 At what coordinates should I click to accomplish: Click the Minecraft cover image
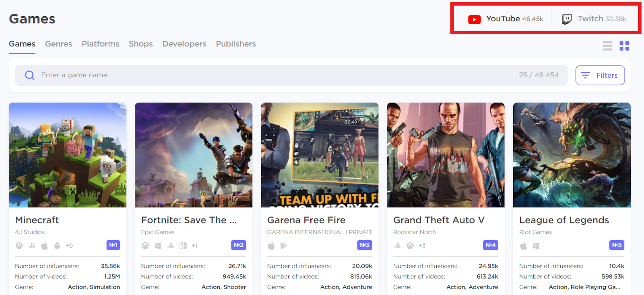68,155
